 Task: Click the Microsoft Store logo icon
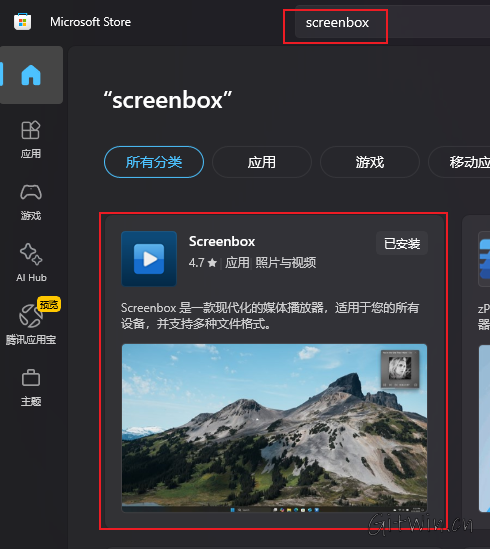pos(22,22)
